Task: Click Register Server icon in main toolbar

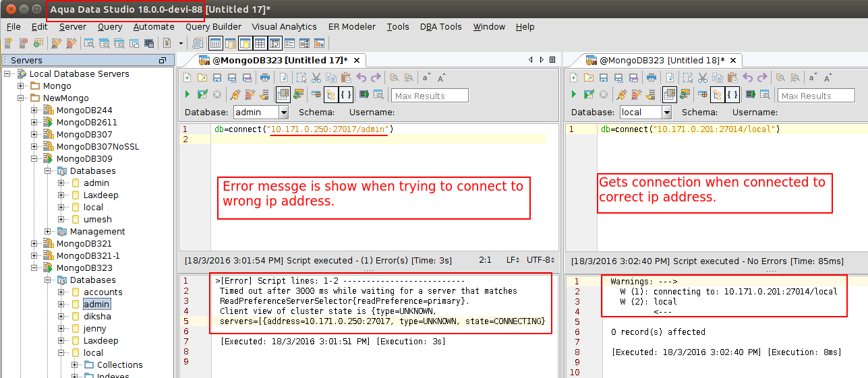Action: (8, 43)
